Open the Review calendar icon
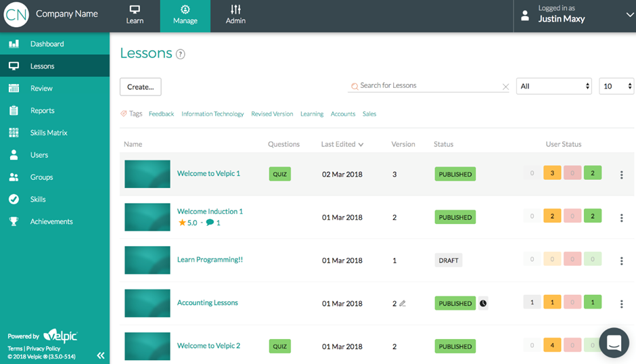This screenshot has width=636, height=364. pyautogui.click(x=14, y=88)
